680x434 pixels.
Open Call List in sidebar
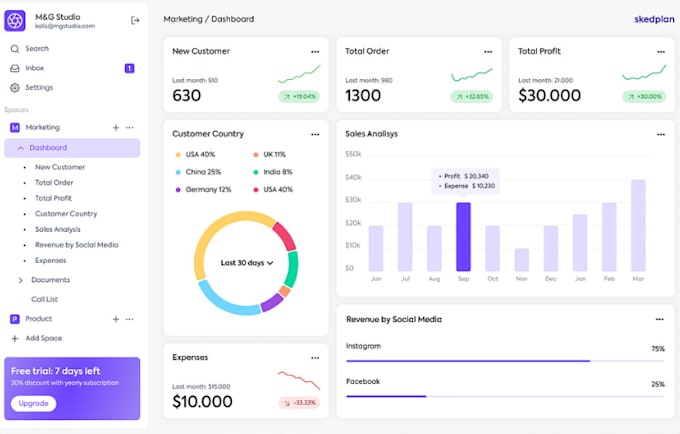(x=44, y=299)
